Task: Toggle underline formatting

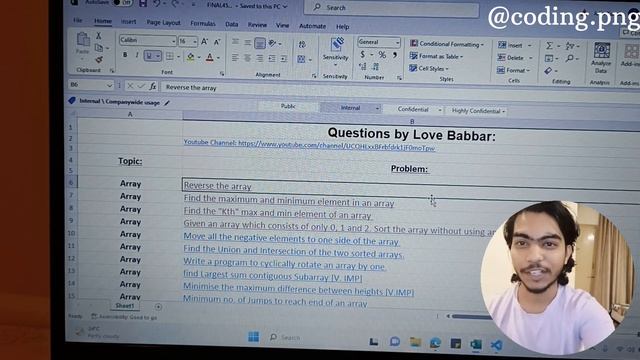Action: [x=149, y=56]
